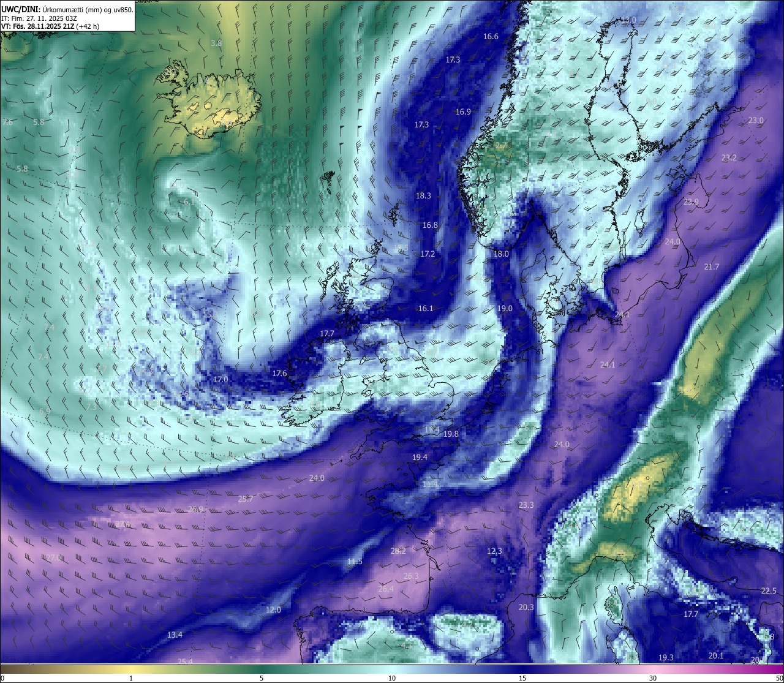Click the 11.5 value label

[355, 562]
